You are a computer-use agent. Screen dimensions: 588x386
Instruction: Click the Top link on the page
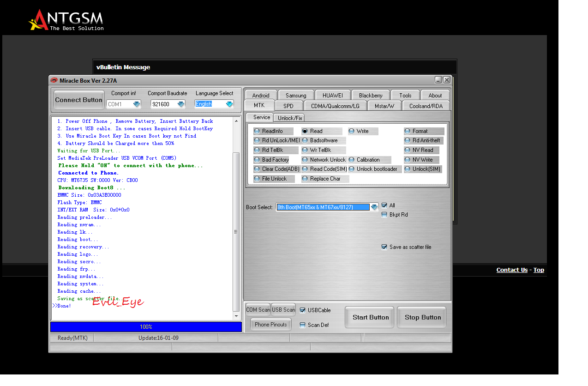click(x=539, y=270)
